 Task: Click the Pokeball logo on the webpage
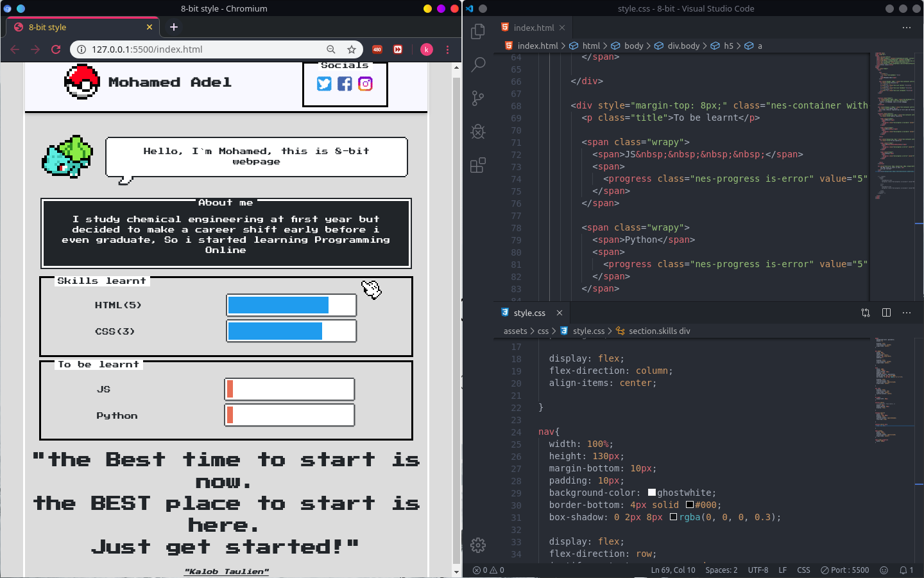pyautogui.click(x=82, y=82)
